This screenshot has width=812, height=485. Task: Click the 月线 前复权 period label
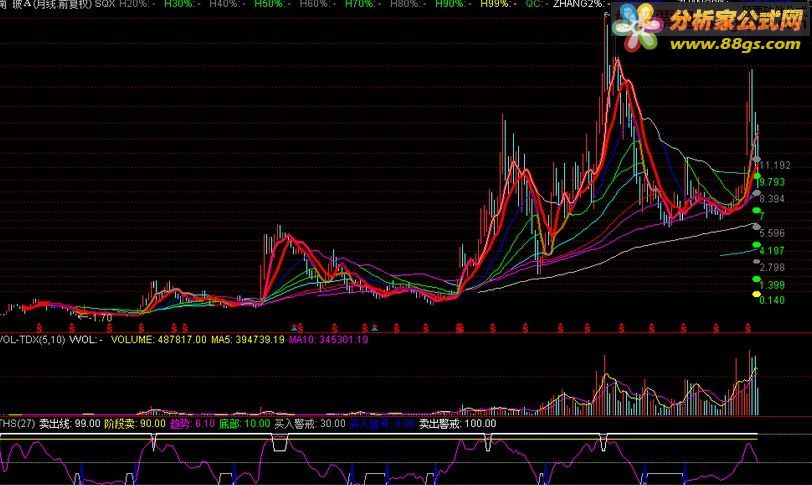(x=62, y=4)
